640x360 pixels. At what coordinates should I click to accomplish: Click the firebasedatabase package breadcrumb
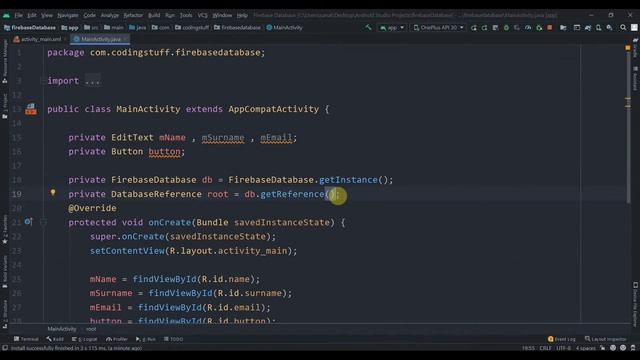tap(237, 28)
